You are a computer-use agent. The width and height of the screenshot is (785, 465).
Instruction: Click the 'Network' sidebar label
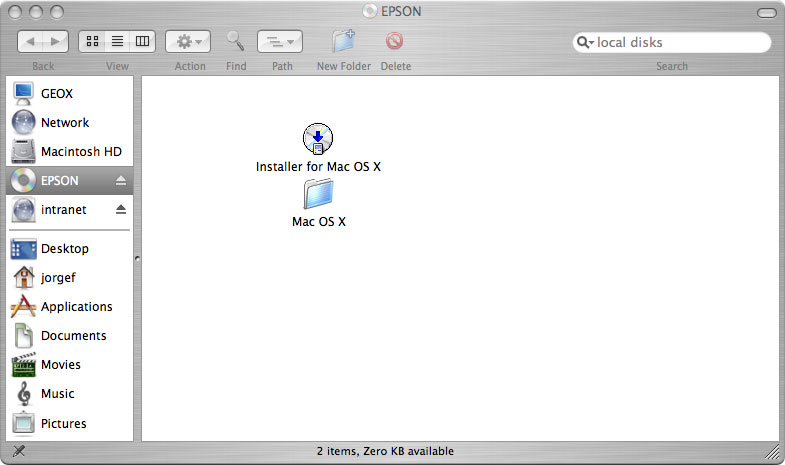(65, 123)
